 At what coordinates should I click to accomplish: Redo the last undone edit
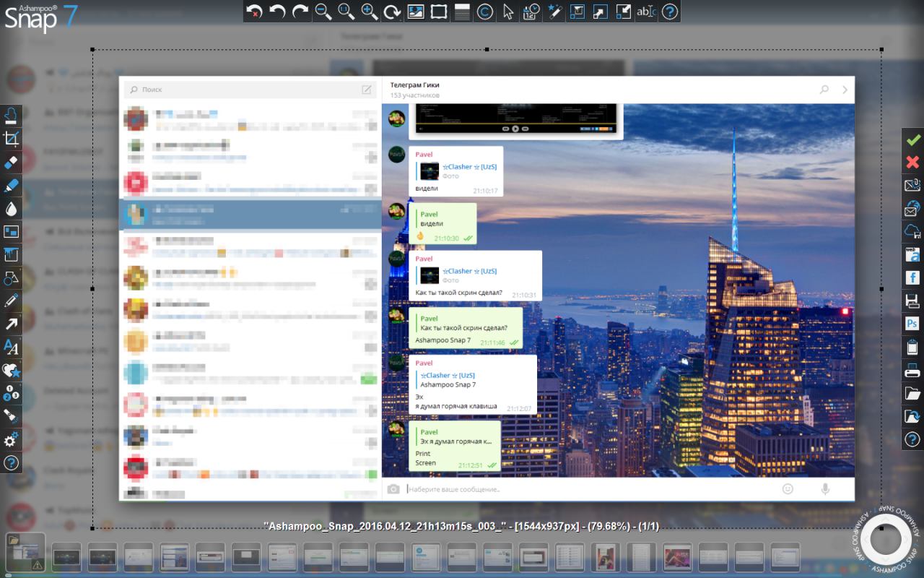pyautogui.click(x=300, y=12)
